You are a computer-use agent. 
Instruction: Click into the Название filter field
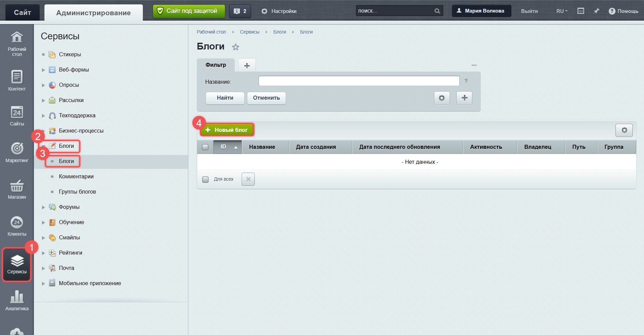point(359,81)
